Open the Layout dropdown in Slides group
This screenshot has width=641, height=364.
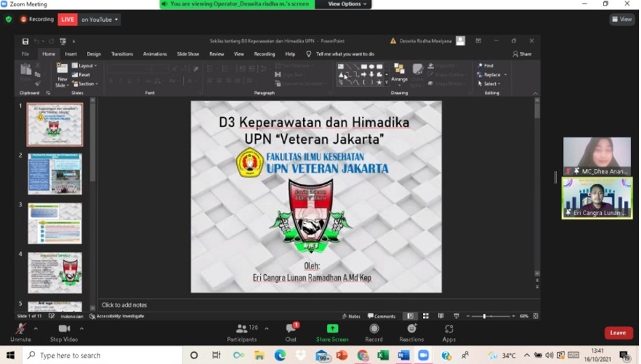click(x=85, y=65)
